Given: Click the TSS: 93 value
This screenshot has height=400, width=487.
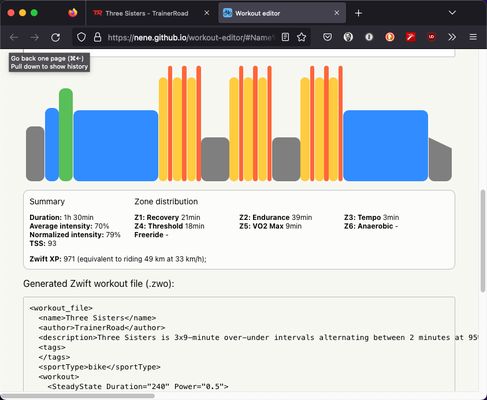Looking at the screenshot, I should point(43,243).
